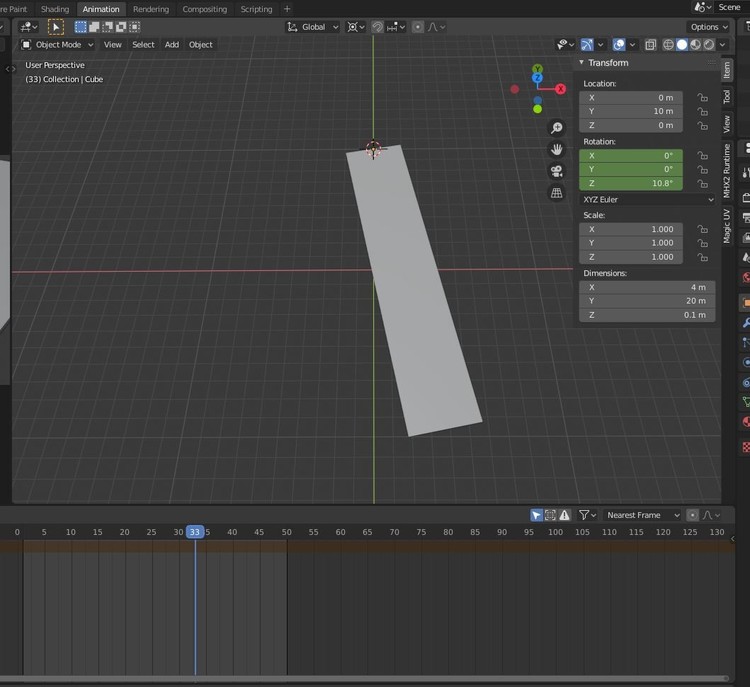Click the 'only show errors' warning icon
Screen dimensions: 750x687
(564, 515)
